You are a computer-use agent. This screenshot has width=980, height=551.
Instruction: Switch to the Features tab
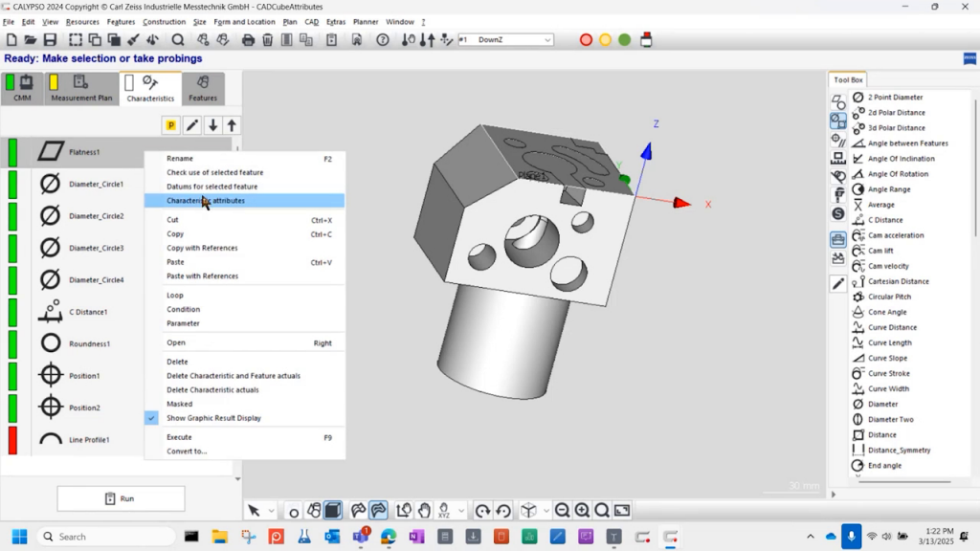click(203, 89)
